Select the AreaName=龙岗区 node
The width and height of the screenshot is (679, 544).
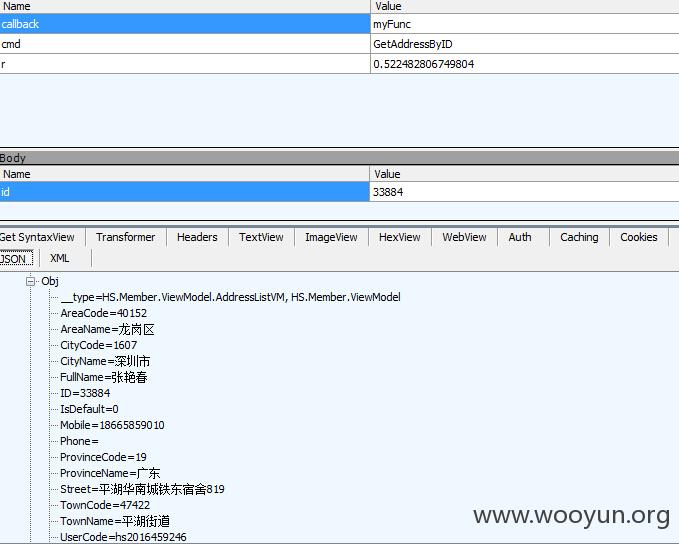click(x=107, y=329)
